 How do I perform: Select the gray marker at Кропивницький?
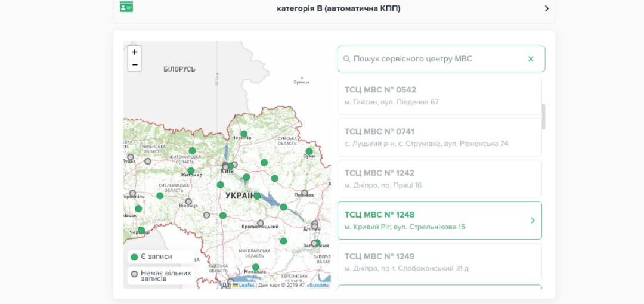coord(261,223)
